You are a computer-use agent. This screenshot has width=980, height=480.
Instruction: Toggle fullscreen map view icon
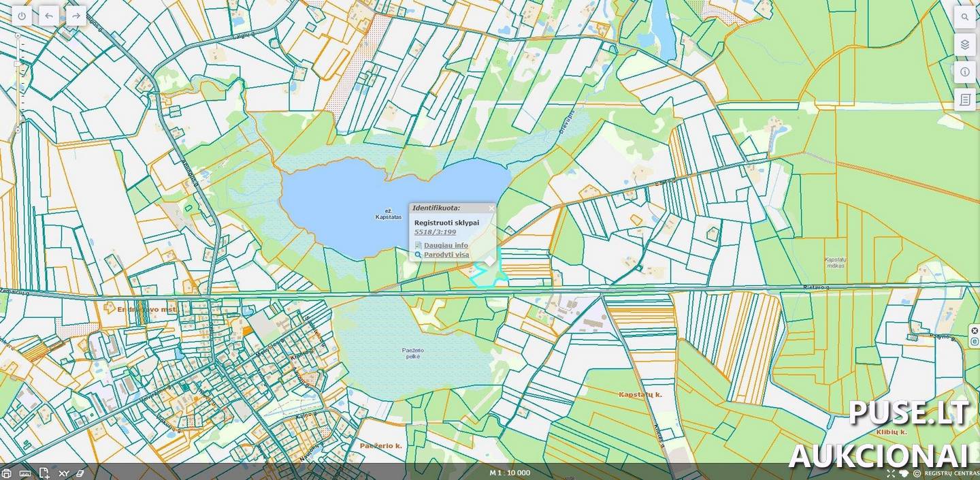click(x=891, y=473)
